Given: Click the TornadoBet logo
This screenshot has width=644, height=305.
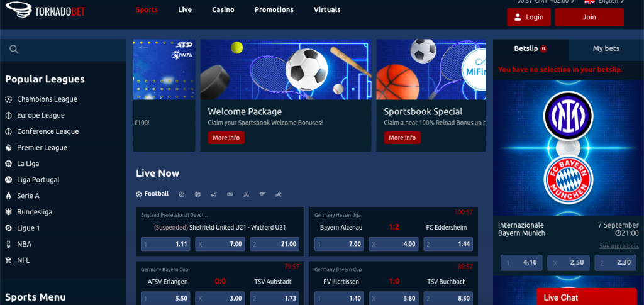Looking at the screenshot, I should (x=45, y=10).
